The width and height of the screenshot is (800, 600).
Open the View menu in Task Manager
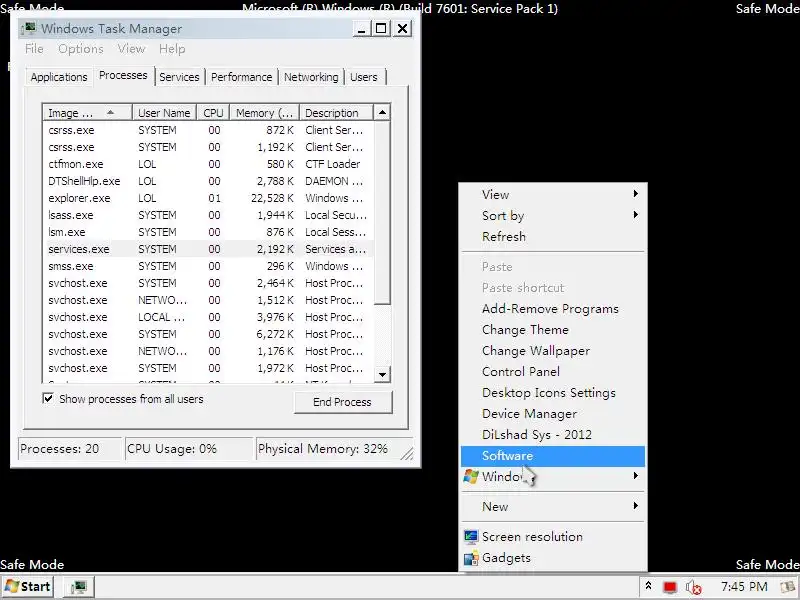click(x=131, y=49)
